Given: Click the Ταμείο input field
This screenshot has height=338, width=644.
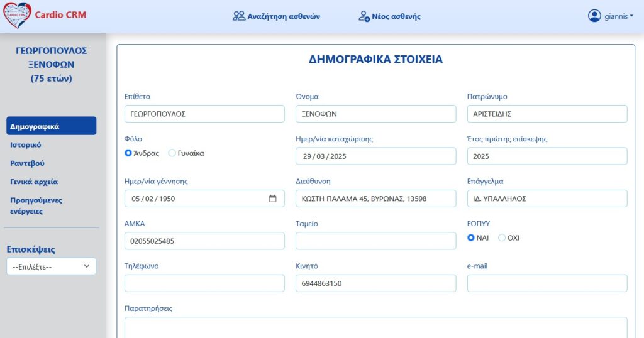Looking at the screenshot, I should (375, 241).
